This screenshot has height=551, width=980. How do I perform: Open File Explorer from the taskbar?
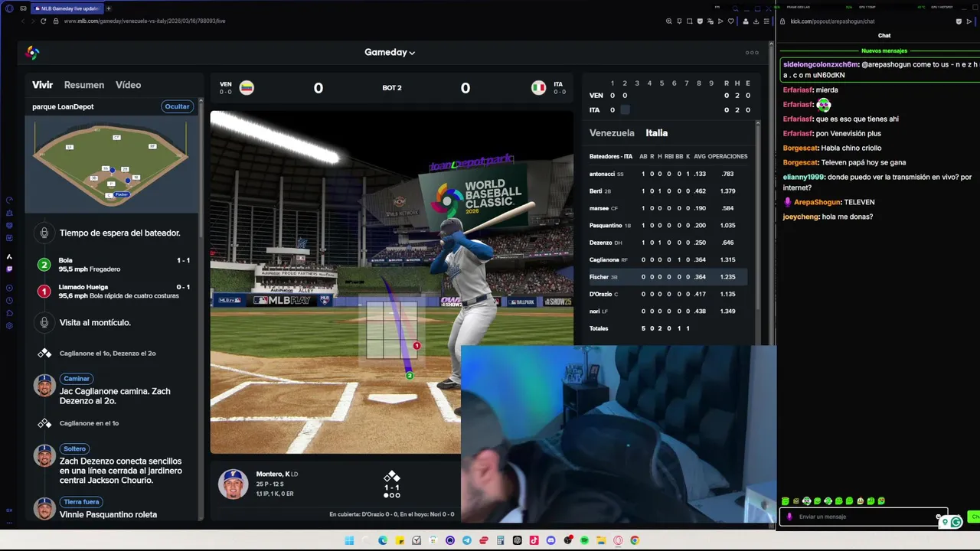[x=601, y=540]
